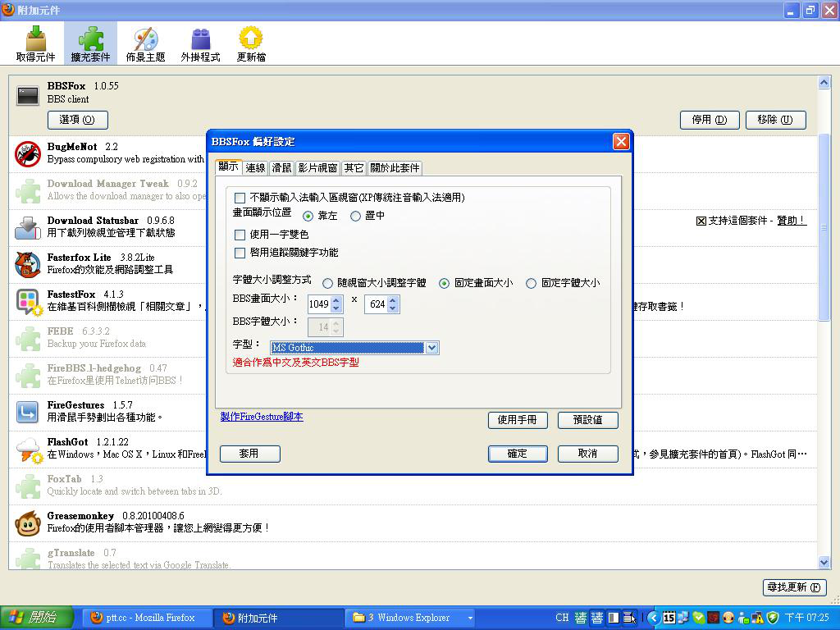Open the 取得元件 (Get Add-ons) toolbar icon
840x630 pixels.
35,44
